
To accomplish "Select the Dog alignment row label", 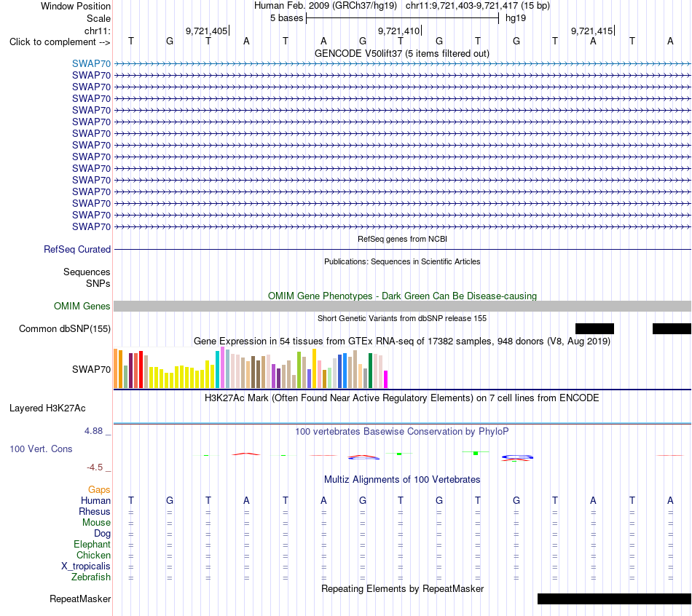I will click(x=102, y=534).
